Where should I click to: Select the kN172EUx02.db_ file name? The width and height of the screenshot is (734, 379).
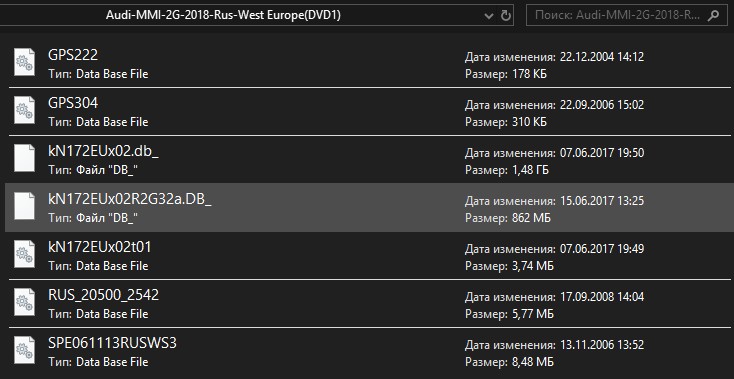pyautogui.click(x=103, y=151)
